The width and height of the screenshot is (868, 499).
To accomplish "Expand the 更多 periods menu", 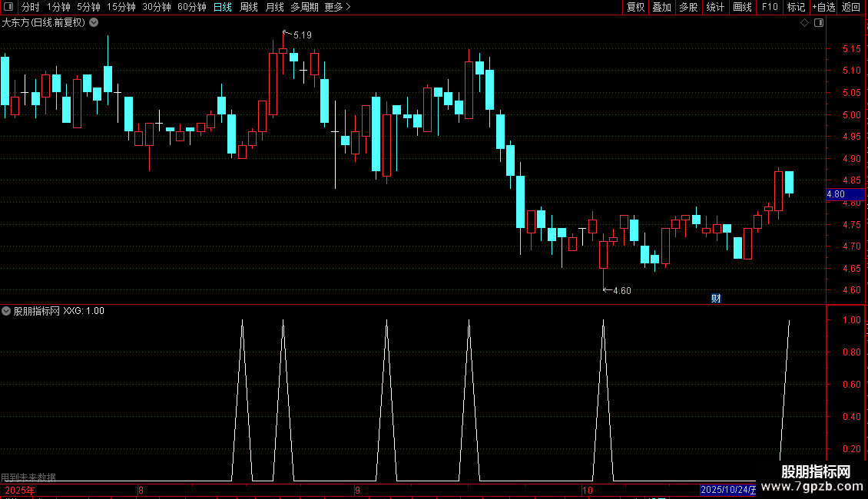I will click(337, 7).
